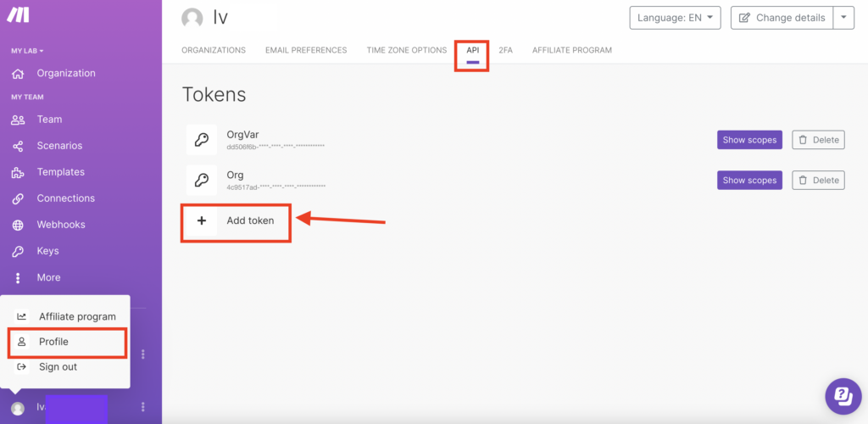
Task: Switch to the Email Preferences tab
Action: point(306,50)
